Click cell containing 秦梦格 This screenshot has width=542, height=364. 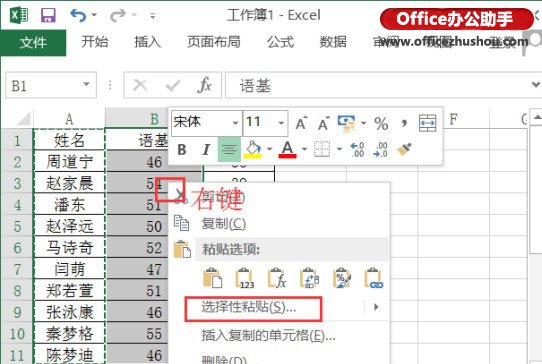[x=69, y=334]
